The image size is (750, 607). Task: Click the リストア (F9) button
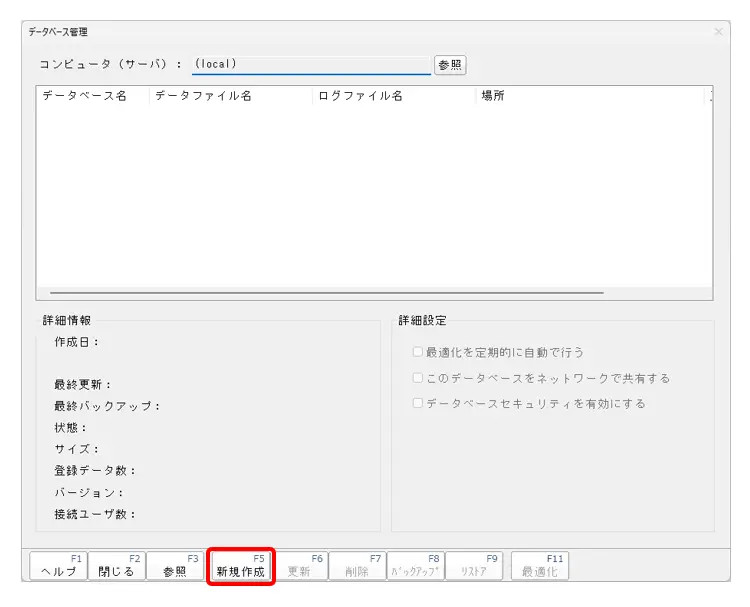(473, 566)
